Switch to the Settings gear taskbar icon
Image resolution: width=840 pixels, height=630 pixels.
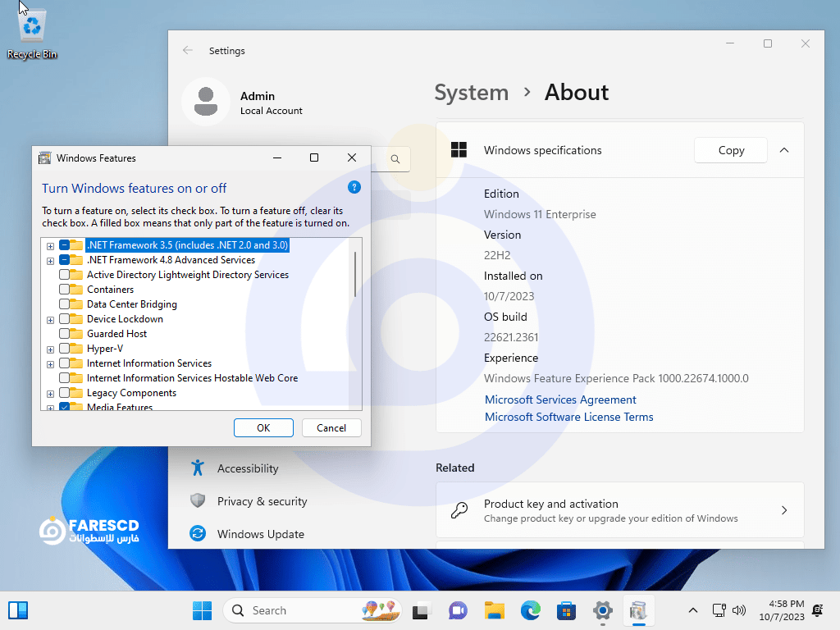click(603, 610)
